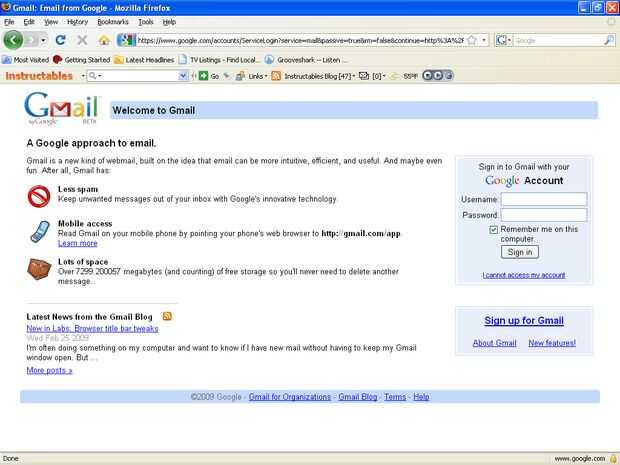Click into the Password field
Screen dimensions: 620x465
pos(544,215)
